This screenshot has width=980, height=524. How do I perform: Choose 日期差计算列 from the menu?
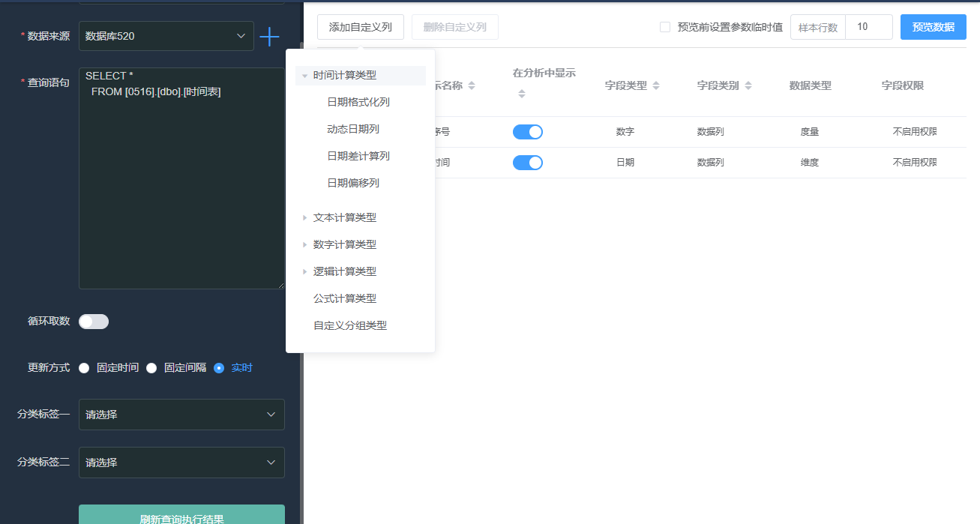coord(358,156)
